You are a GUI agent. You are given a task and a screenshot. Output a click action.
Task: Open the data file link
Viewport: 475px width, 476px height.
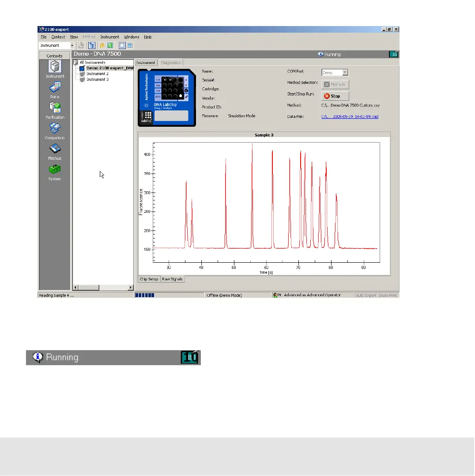point(350,117)
